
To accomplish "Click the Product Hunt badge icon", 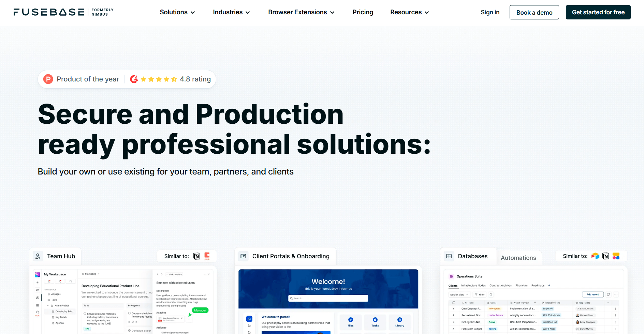I will (48, 79).
